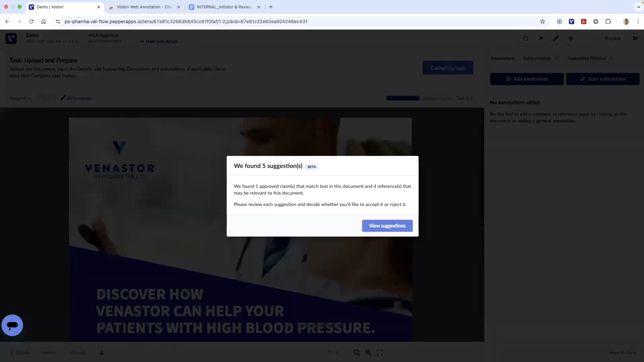Open the History tab at bottom
Image resolution: width=644 pixels, height=362 pixels.
[x=48, y=353]
